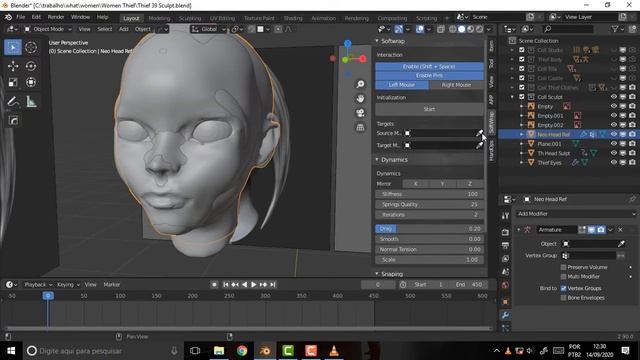Image resolution: width=640 pixels, height=360 pixels.
Task: Open the Render menu
Action: click(x=56, y=17)
